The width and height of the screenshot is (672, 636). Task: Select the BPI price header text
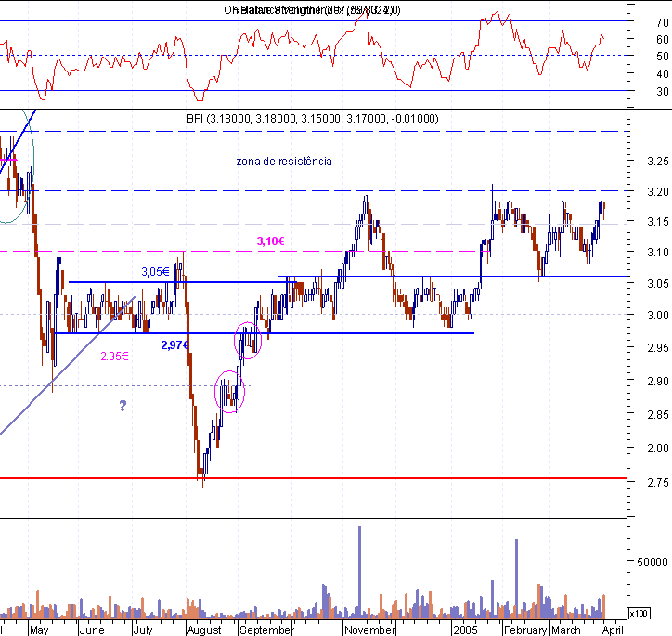click(313, 118)
